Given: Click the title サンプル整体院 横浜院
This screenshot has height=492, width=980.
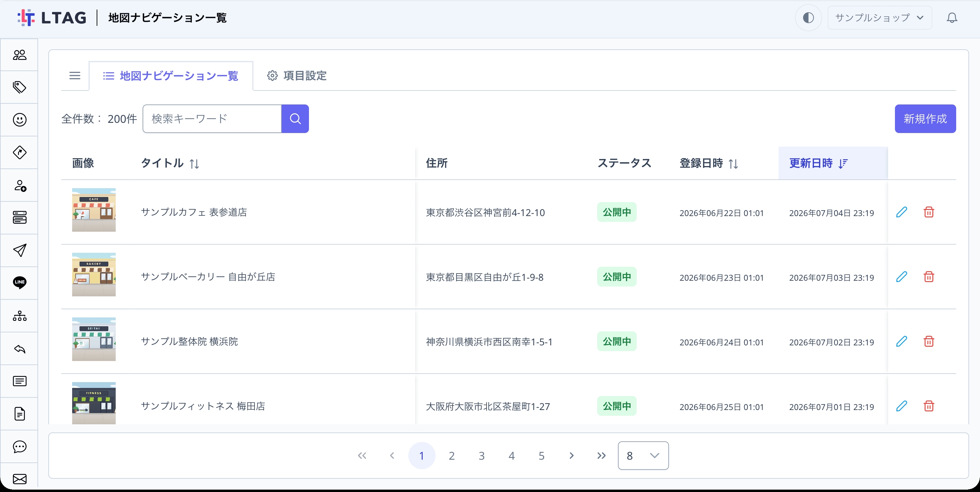Looking at the screenshot, I should pos(190,342).
